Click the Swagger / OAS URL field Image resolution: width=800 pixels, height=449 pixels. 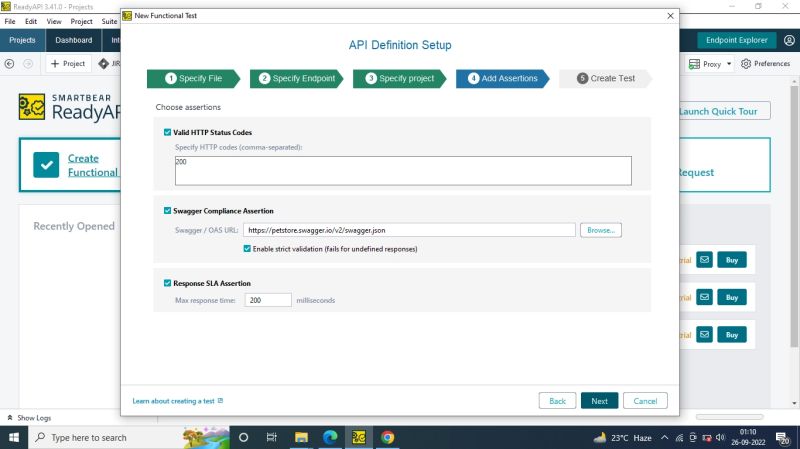click(x=409, y=230)
